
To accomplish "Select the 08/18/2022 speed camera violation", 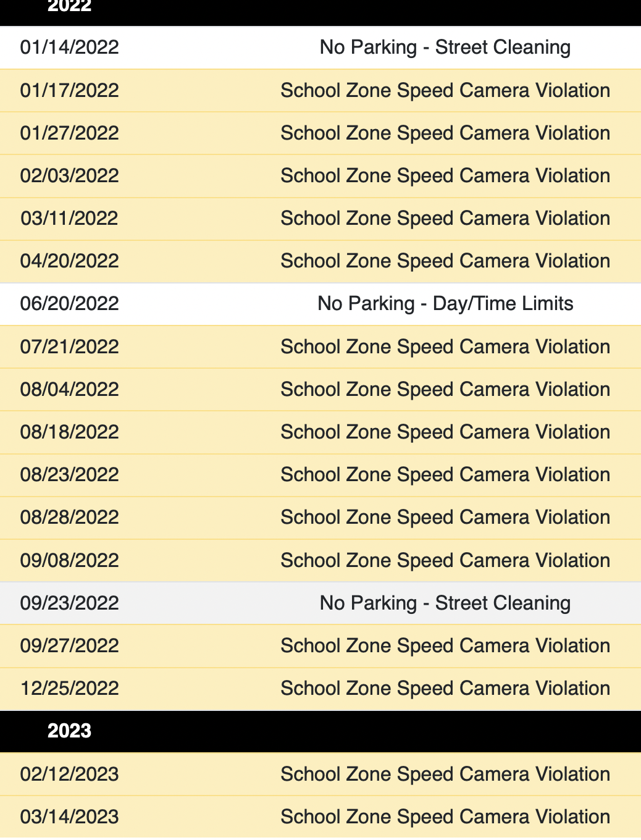I will pyautogui.click(x=445, y=432).
